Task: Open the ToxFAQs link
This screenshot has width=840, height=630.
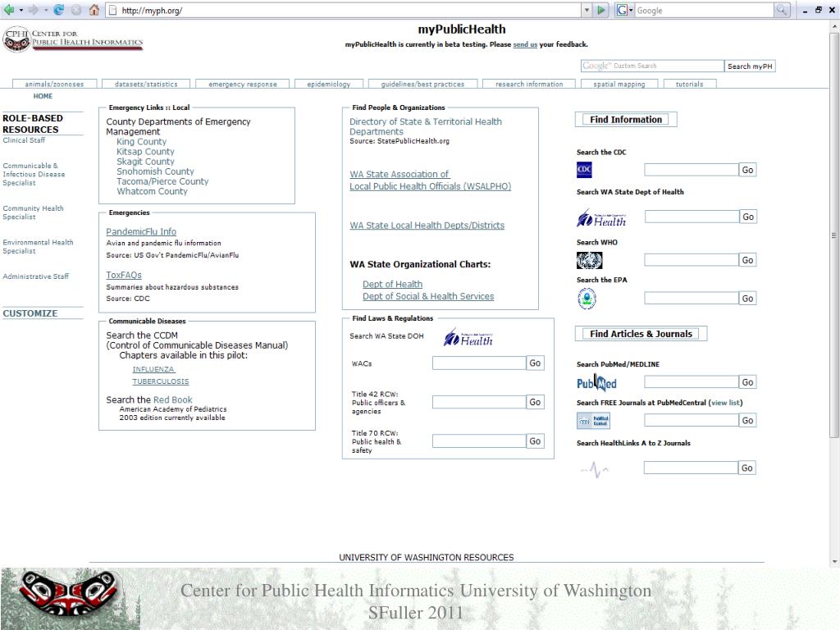Action: pyautogui.click(x=124, y=275)
